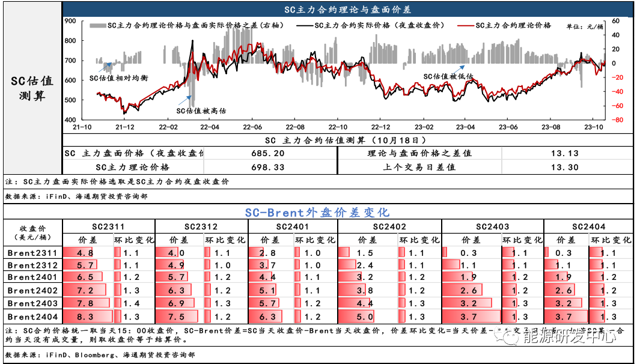Select SC2311 价差 4.8 in Brent2311 row
The height and width of the screenshot is (364, 637).
coord(85,253)
